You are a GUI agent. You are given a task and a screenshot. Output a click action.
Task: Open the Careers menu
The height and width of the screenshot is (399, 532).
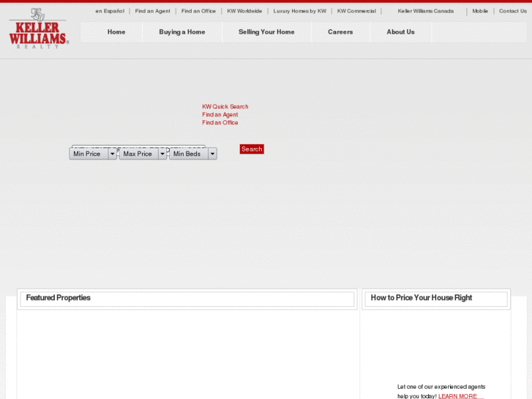click(x=340, y=32)
